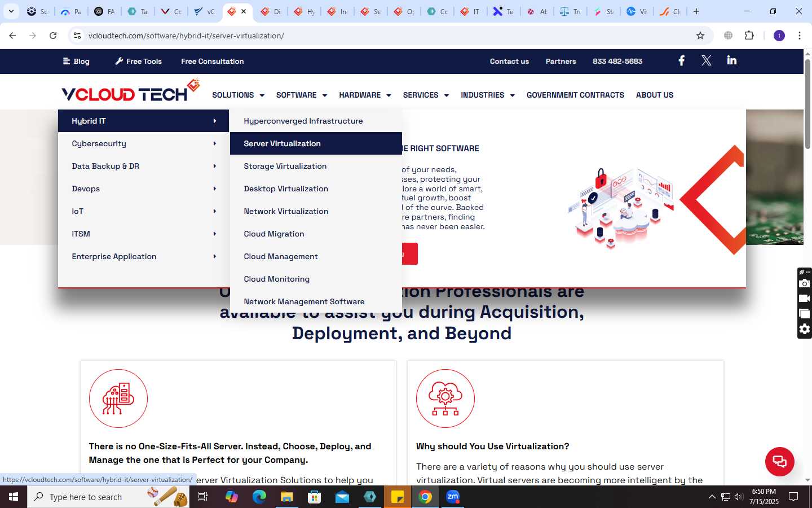Open the Mail app on the taskbar

click(342, 497)
